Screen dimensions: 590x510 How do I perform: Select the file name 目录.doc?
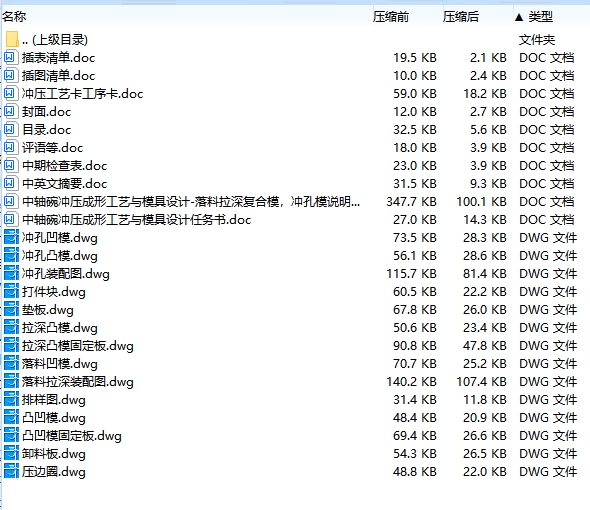point(46,130)
